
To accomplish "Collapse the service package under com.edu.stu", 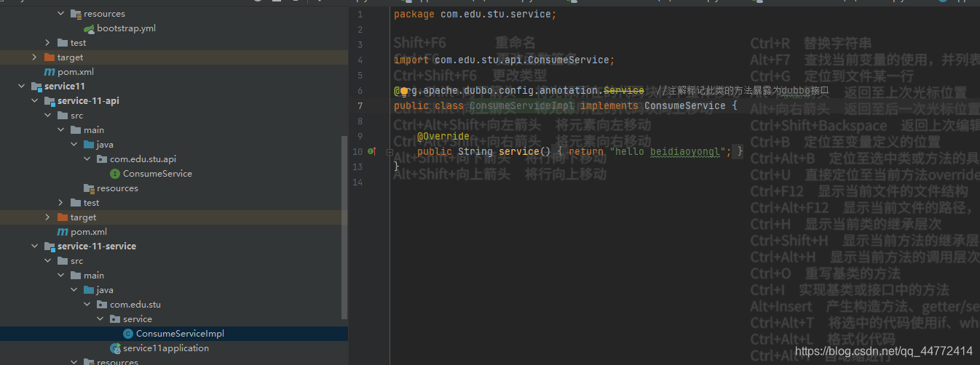I will 100,319.
